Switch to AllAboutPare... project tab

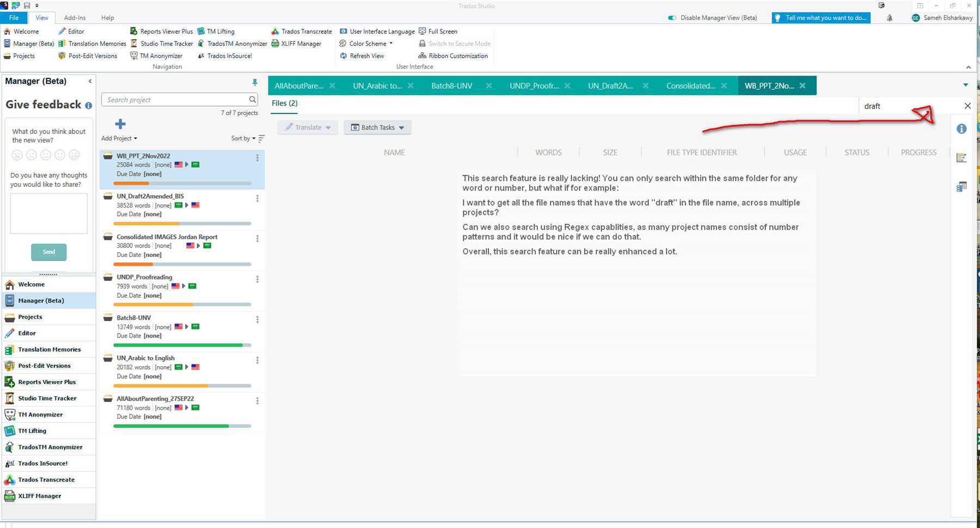click(299, 85)
